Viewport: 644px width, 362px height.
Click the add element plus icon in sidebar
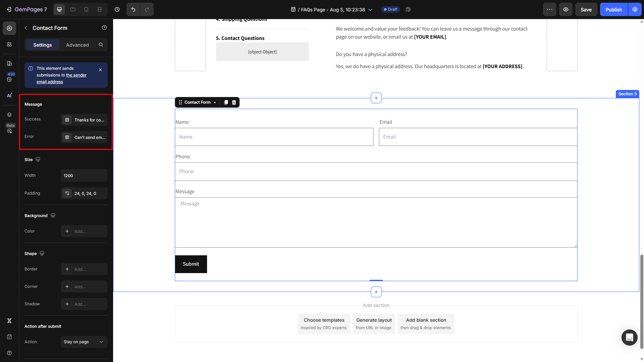point(9,28)
